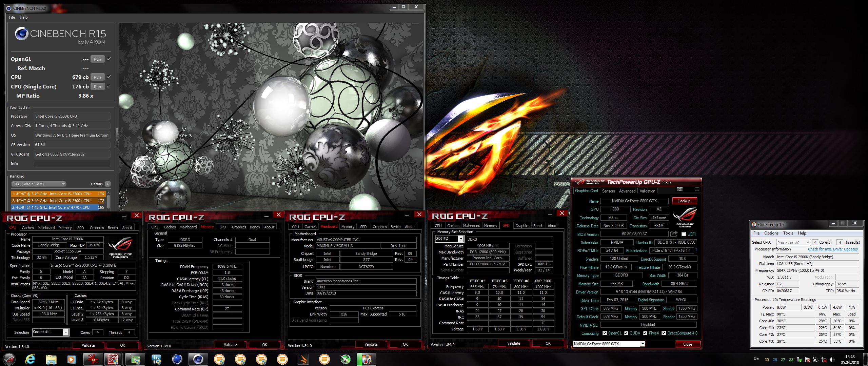Open Windows Explorer folder icon on the taskbar
Screen dimensions: 868x366
[51, 359]
